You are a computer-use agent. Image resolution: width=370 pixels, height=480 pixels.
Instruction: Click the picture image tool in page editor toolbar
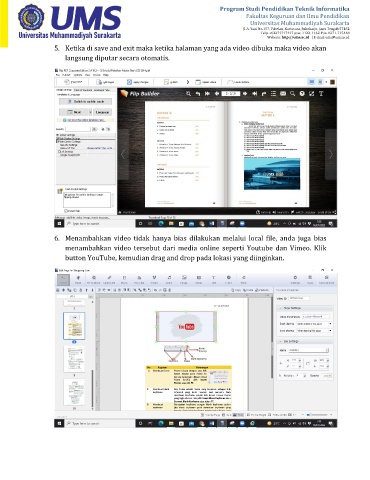point(184,278)
